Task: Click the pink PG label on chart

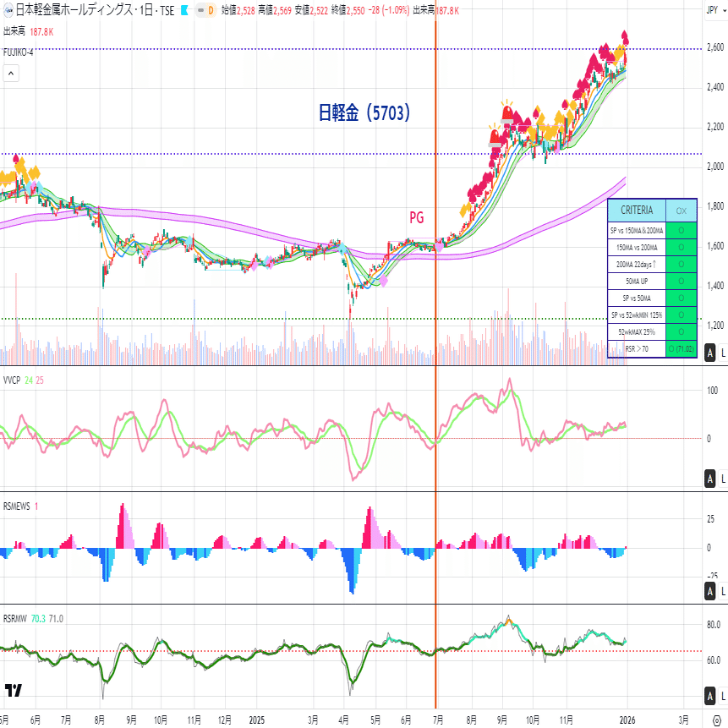Action: pos(417,217)
